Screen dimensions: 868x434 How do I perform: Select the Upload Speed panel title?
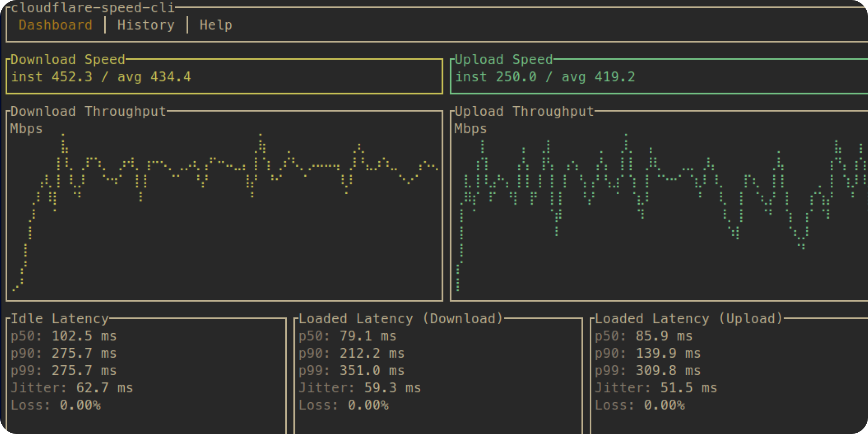(503, 59)
